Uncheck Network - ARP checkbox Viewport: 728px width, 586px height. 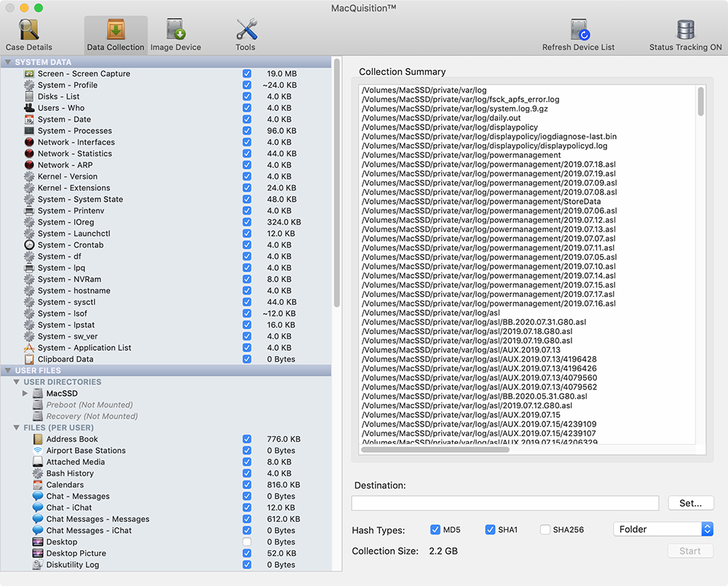(x=247, y=165)
